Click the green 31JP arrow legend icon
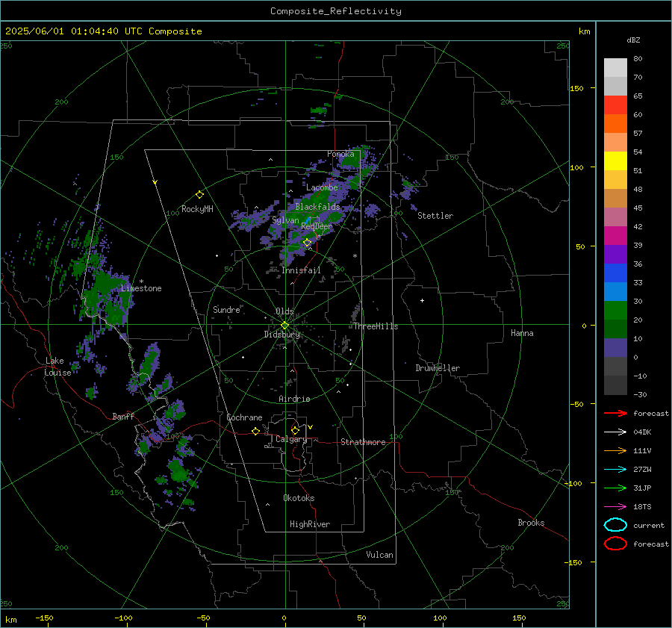 point(615,488)
